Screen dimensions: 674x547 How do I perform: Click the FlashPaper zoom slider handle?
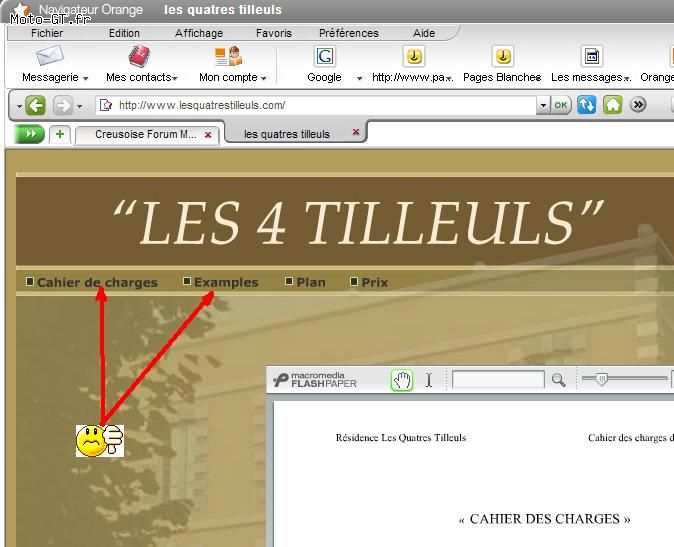pyautogui.click(x=602, y=379)
